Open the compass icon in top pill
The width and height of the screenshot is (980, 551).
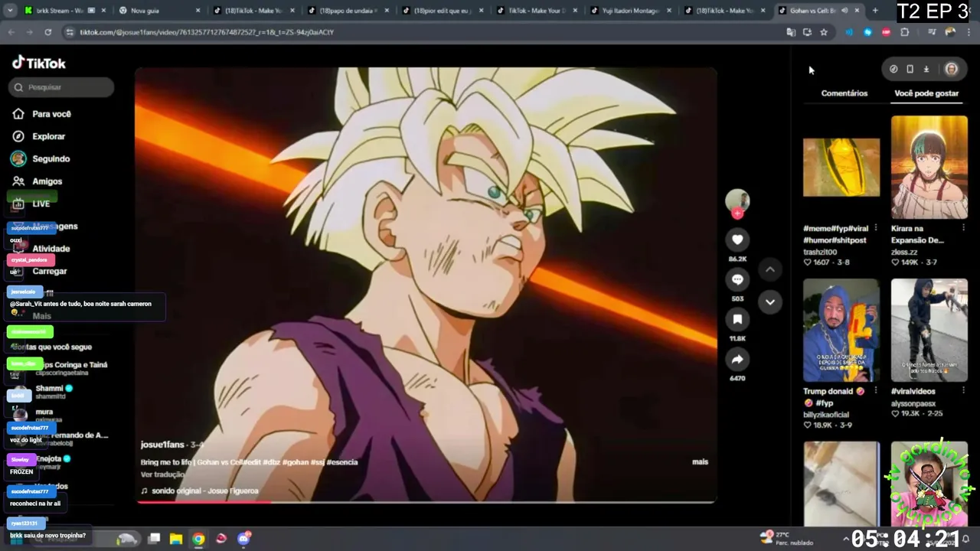[893, 69]
